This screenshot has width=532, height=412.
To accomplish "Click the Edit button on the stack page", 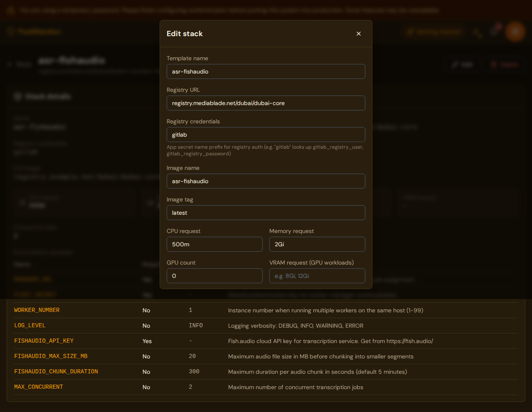I will [x=462, y=64].
